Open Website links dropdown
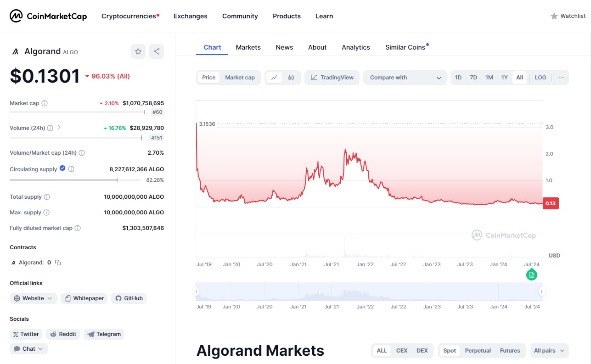Image resolution: width=591 pixels, height=364 pixels. (34, 298)
